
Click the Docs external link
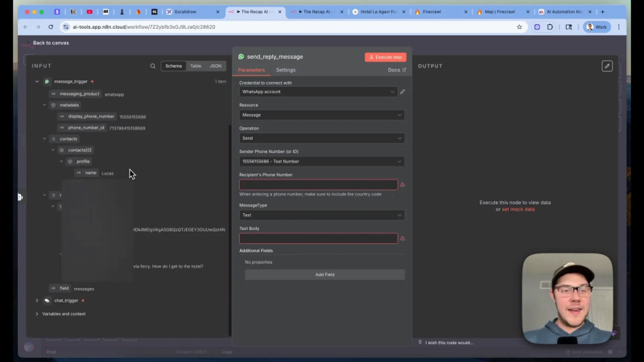click(397, 70)
